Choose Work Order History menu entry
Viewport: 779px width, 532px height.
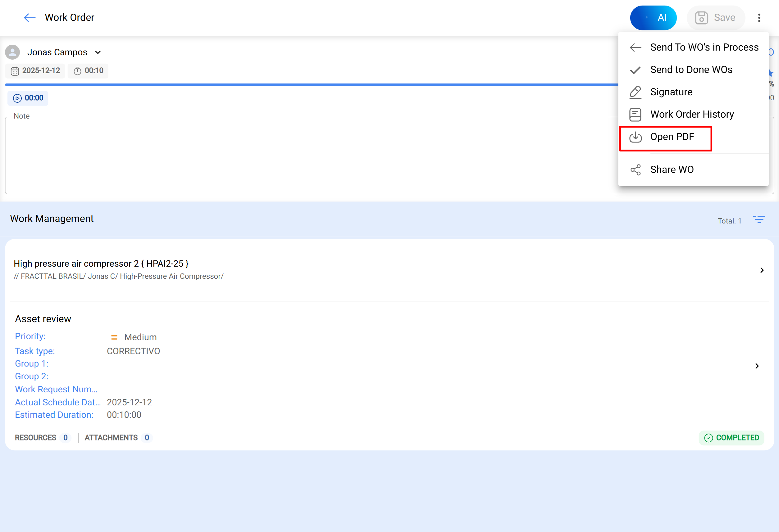(692, 114)
